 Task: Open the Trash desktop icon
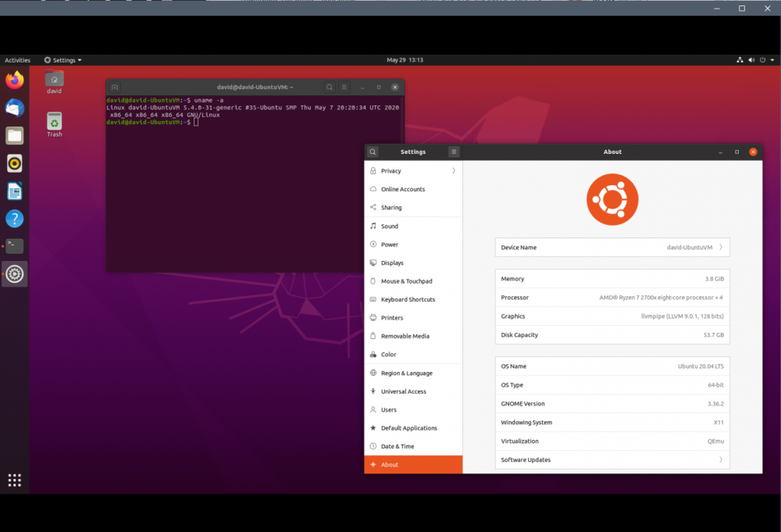55,124
